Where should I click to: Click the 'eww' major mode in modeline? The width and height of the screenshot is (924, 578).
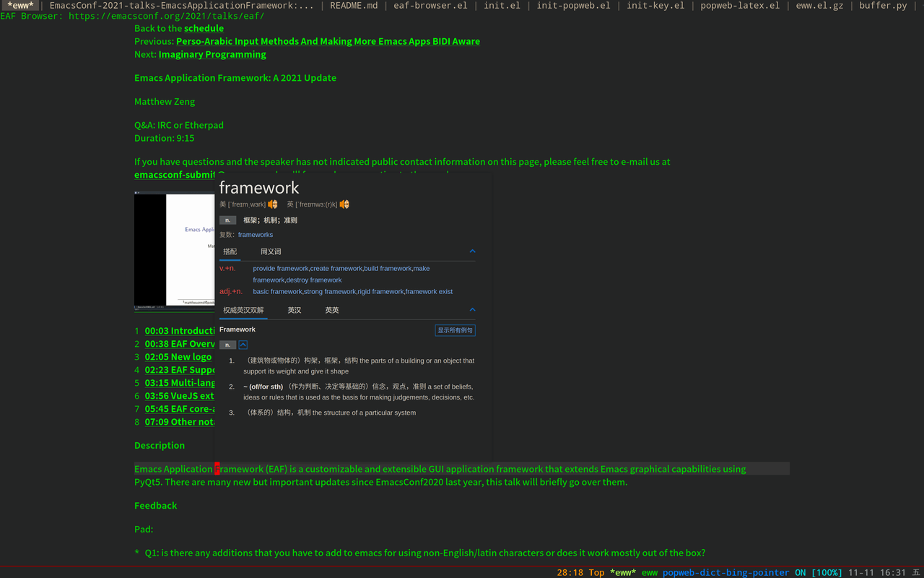click(650, 572)
